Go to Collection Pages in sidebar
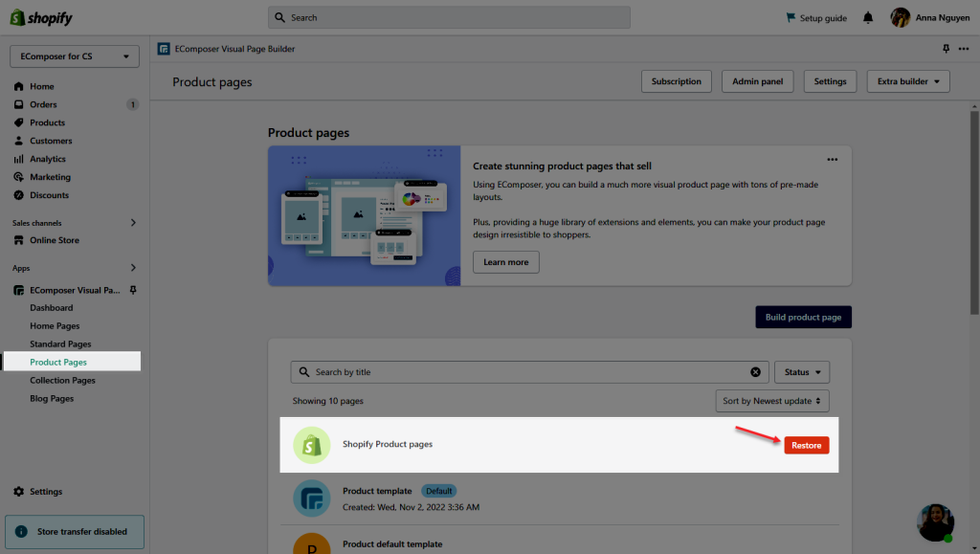The width and height of the screenshot is (980, 554). click(62, 381)
